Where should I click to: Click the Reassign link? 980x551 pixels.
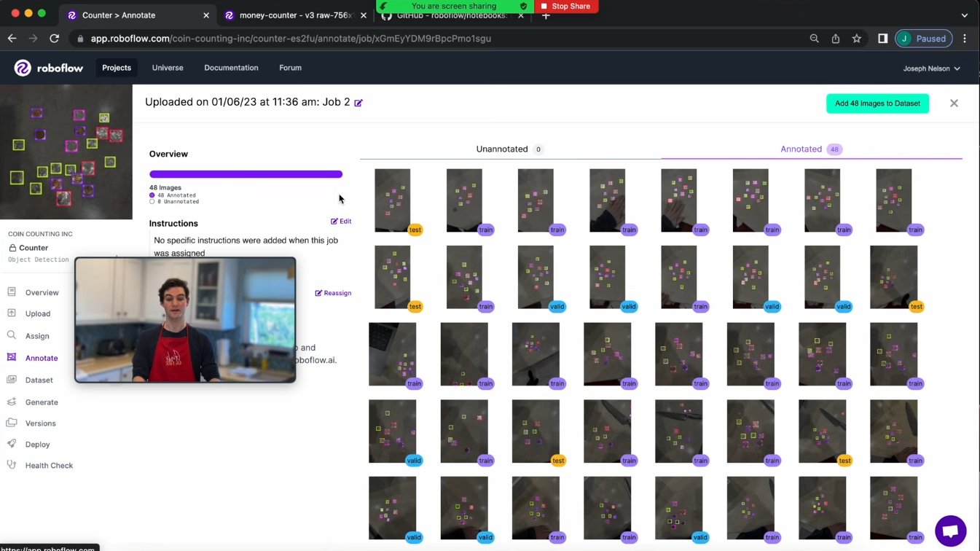pos(333,293)
